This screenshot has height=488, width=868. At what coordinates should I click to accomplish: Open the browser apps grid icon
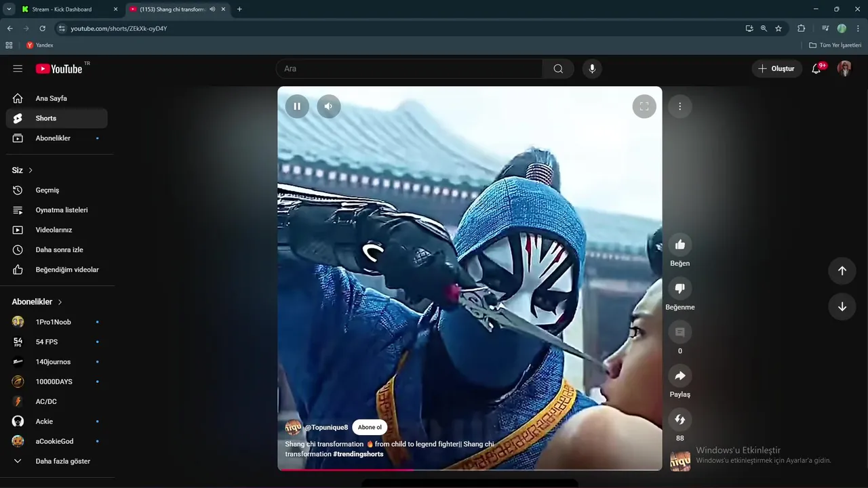pyautogui.click(x=9, y=45)
